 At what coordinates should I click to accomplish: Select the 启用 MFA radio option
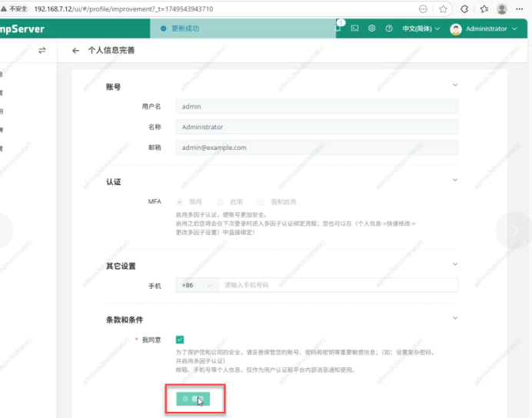(221, 201)
